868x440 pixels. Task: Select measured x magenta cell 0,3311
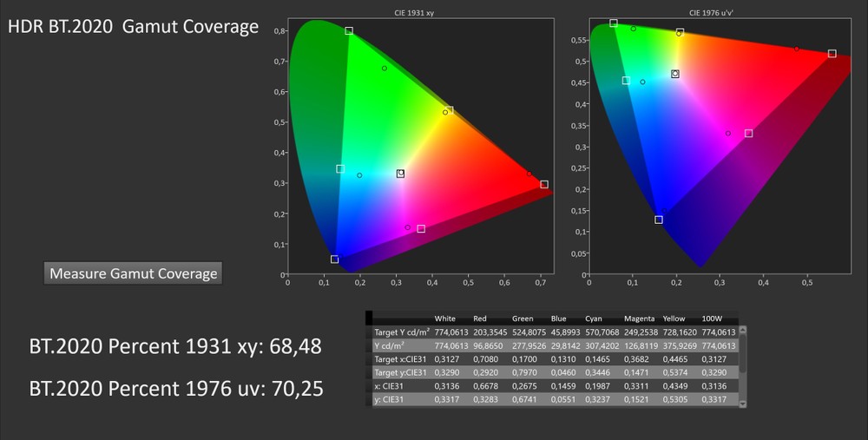point(636,386)
